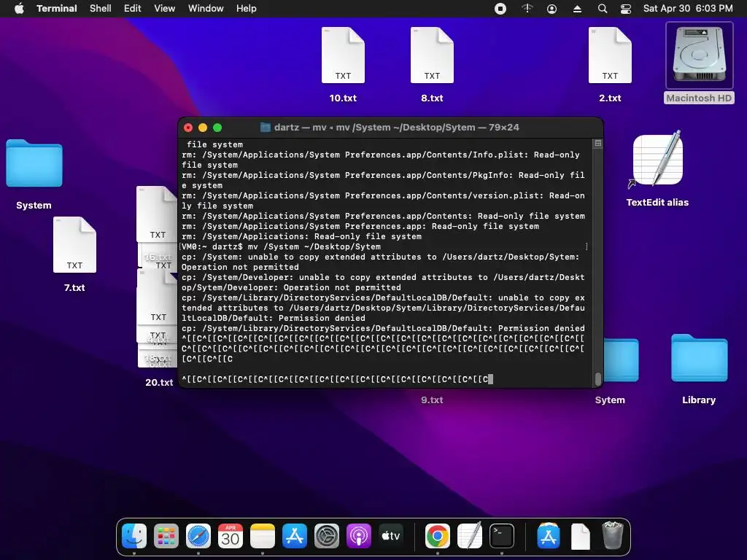Open the App Store icon next to the Trash side
The image size is (747, 560).
[549, 536]
